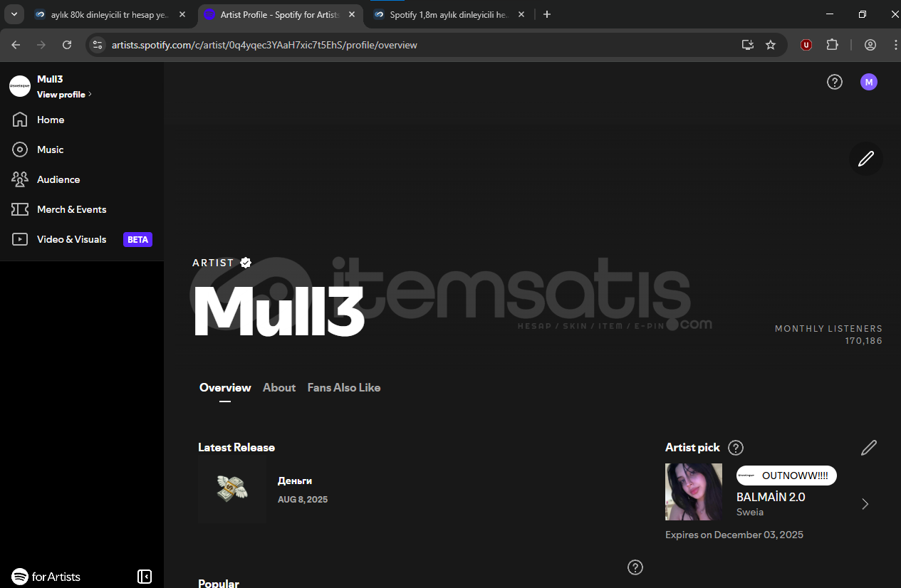Open the Artist pick help question mark

736,448
